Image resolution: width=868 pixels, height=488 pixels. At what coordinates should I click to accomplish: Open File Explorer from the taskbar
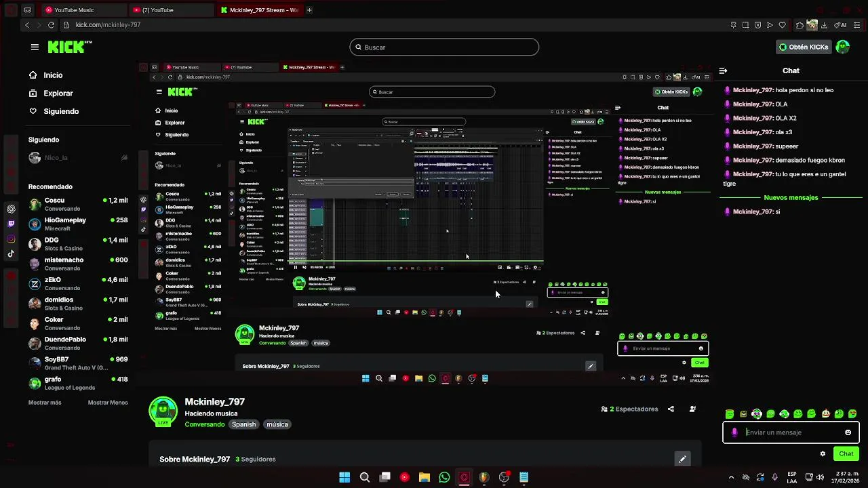425,477
